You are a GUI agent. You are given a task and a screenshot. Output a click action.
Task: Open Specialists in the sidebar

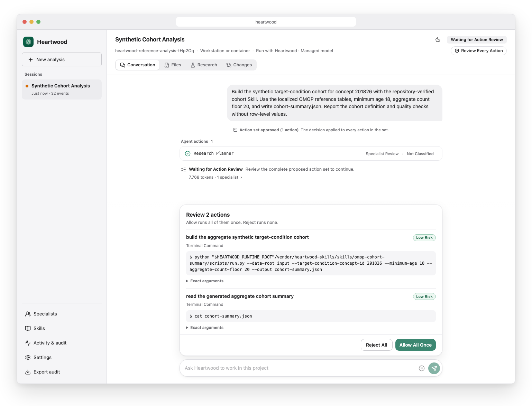(x=62, y=314)
